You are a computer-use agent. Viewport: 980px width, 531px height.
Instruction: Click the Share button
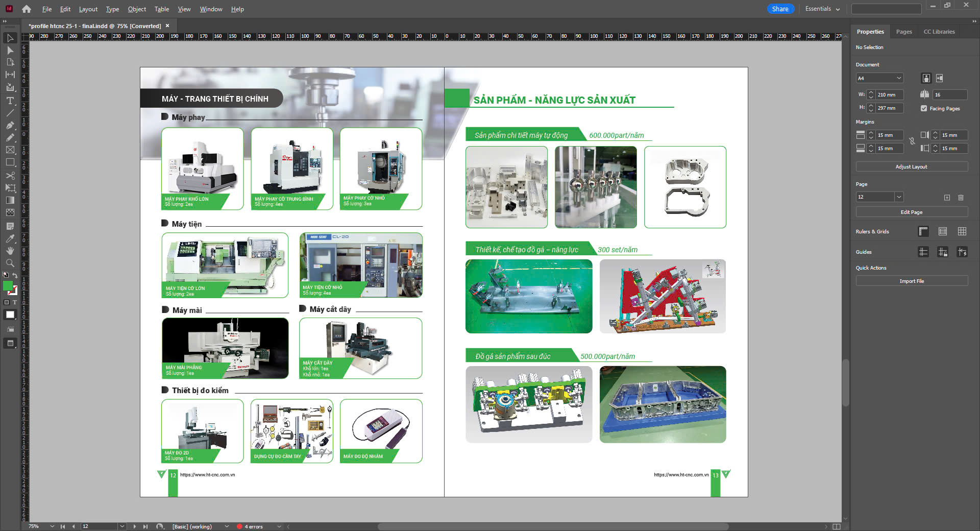tap(780, 9)
